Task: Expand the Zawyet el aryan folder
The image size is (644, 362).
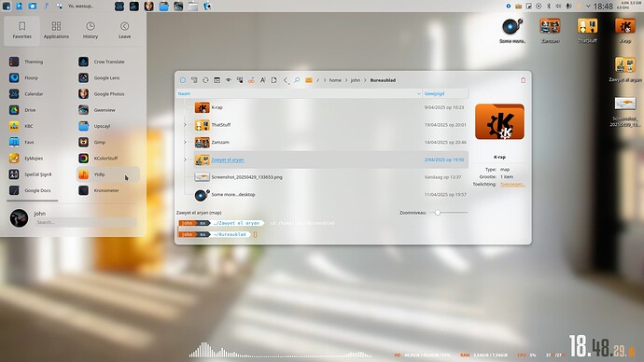Action: (x=185, y=160)
